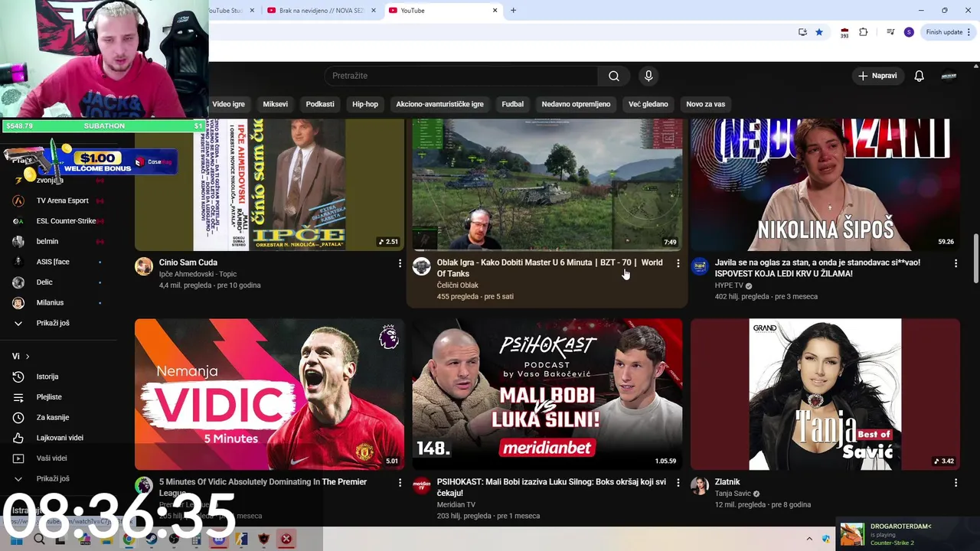Click the Pretražite search field
The image size is (980, 551).
point(461,76)
